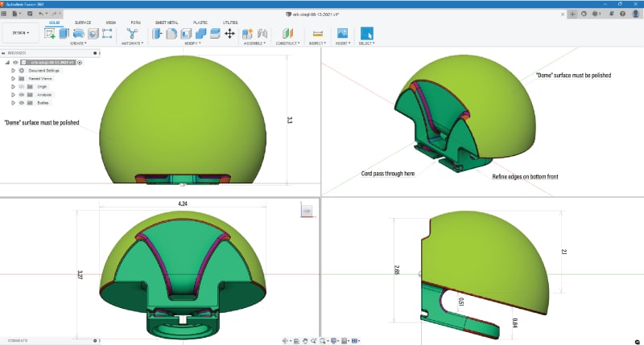
Task: Select the Shell tool
Action: click(x=187, y=34)
